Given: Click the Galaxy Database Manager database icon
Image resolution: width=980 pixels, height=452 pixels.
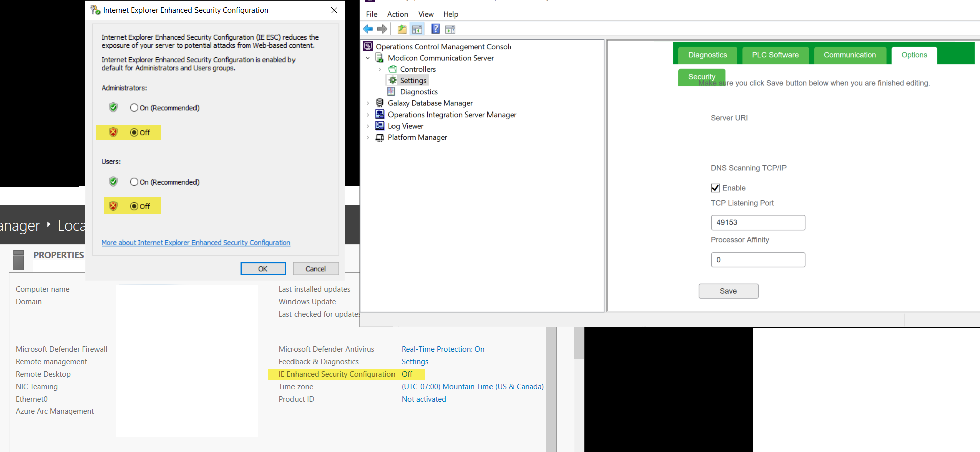Looking at the screenshot, I should [x=380, y=103].
